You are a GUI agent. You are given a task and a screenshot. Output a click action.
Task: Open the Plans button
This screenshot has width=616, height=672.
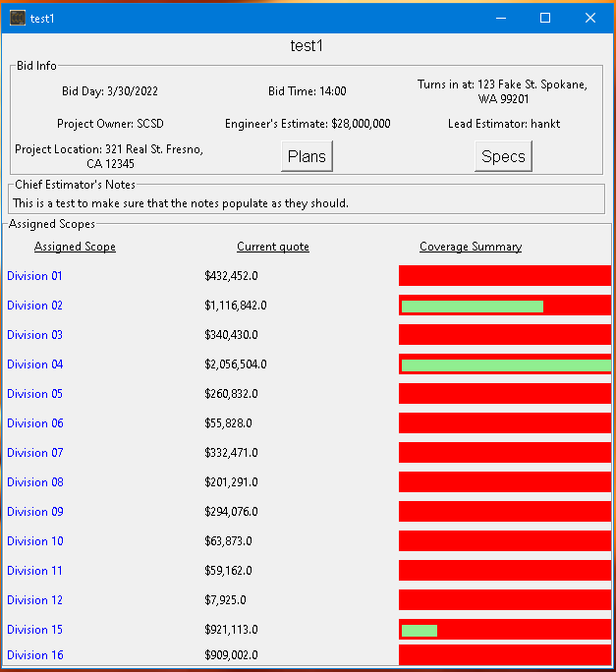tap(307, 156)
